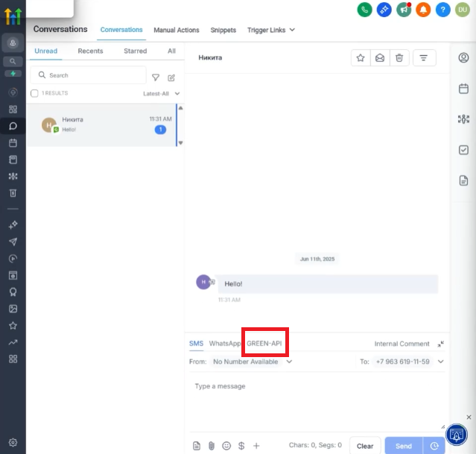Expand the Trigger Links menu
Image resolution: width=476 pixels, height=454 pixels.
[x=271, y=30]
